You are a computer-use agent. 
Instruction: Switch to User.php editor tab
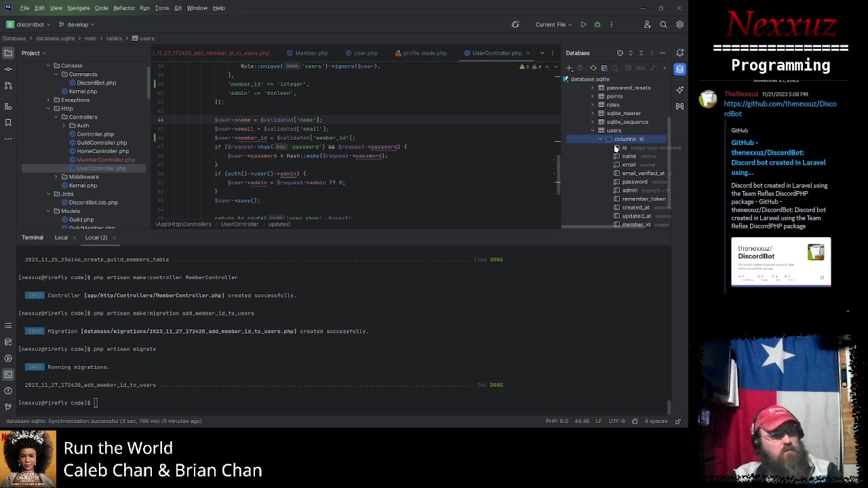[361, 53]
